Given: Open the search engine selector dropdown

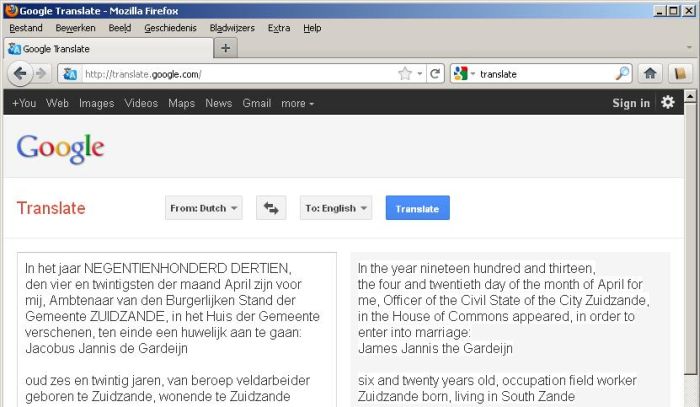Looking at the screenshot, I should click(x=463, y=74).
